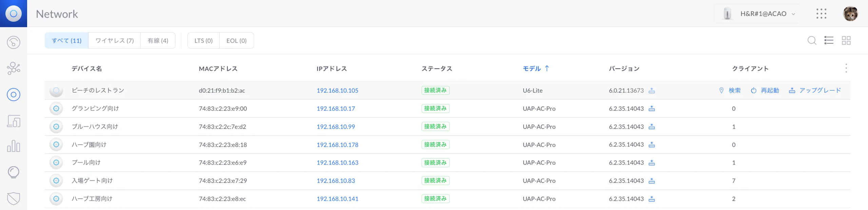Open the client devices sidebar icon

click(14, 121)
